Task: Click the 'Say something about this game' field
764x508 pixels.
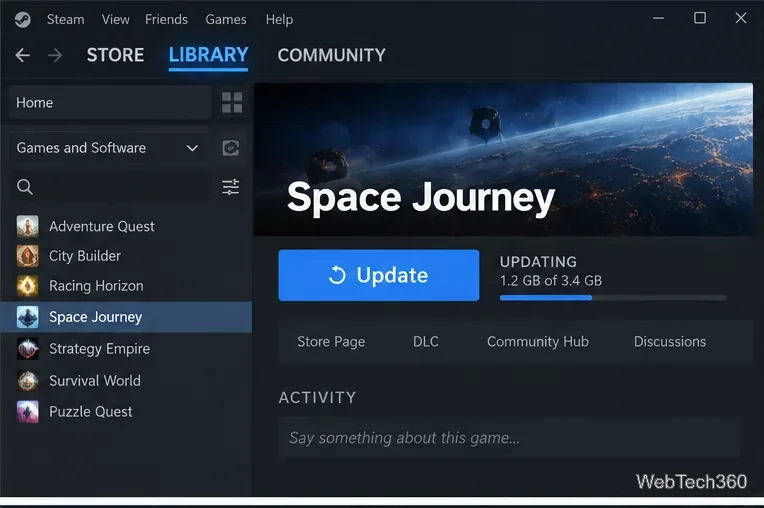Action: click(x=509, y=438)
